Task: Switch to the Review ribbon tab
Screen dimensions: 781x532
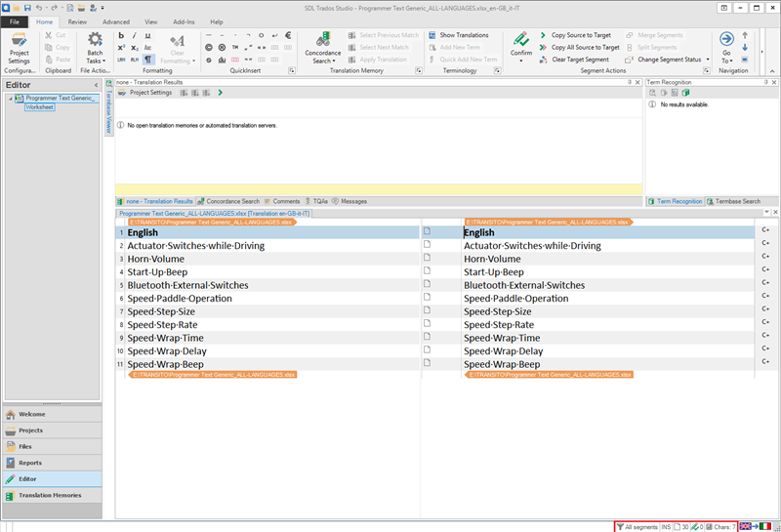Action: tap(77, 21)
